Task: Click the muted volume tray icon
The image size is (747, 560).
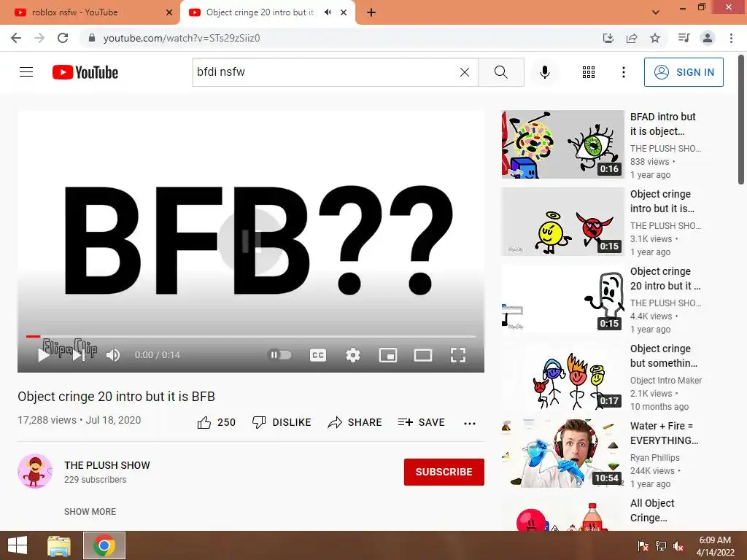Action: tap(678, 546)
